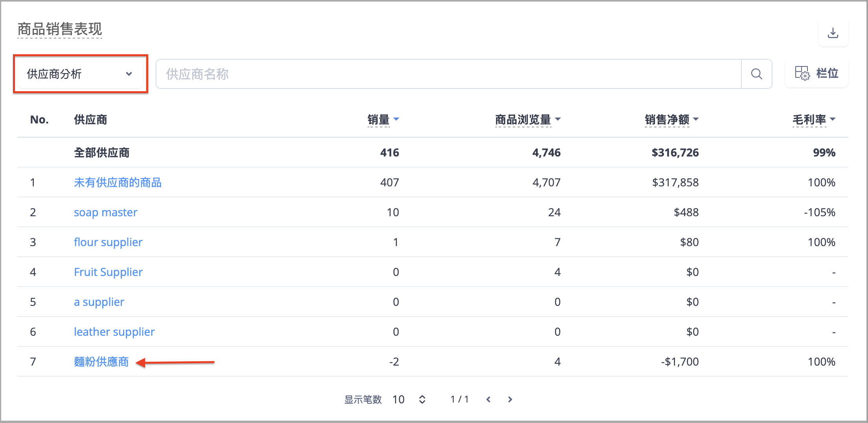The image size is (868, 423).
Task: Click the $80 net sales cell
Action: pyautogui.click(x=689, y=242)
